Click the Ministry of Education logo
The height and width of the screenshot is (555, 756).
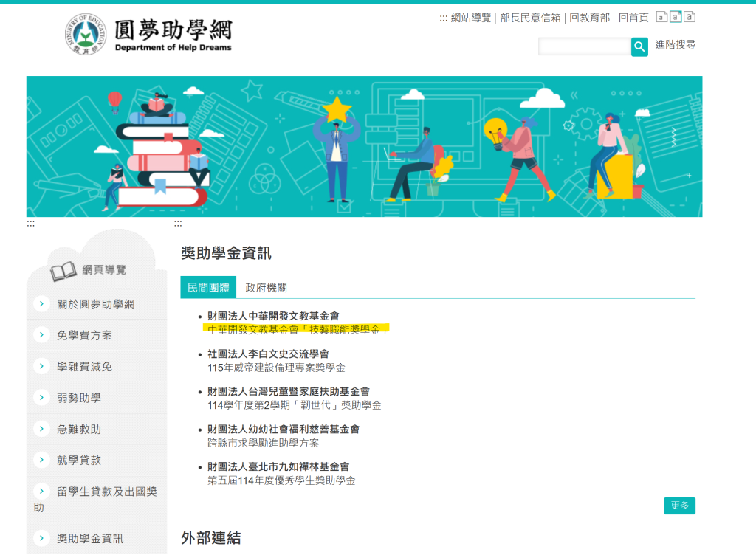coord(86,34)
